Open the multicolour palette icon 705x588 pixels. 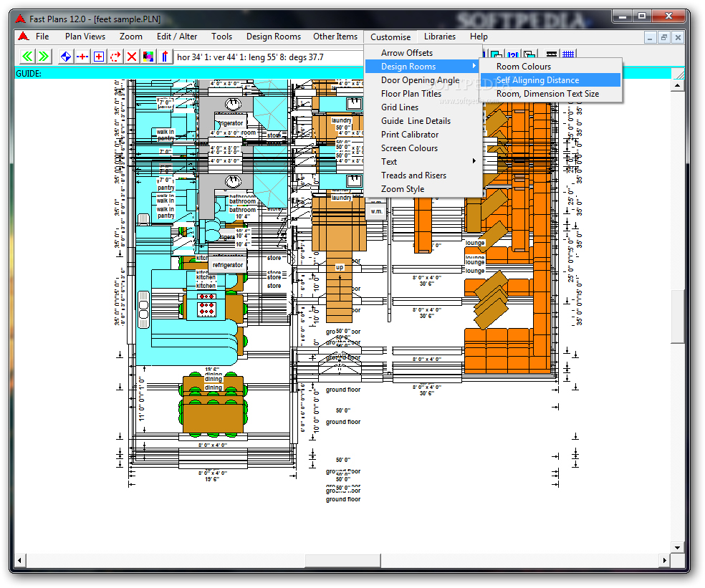coord(148,57)
